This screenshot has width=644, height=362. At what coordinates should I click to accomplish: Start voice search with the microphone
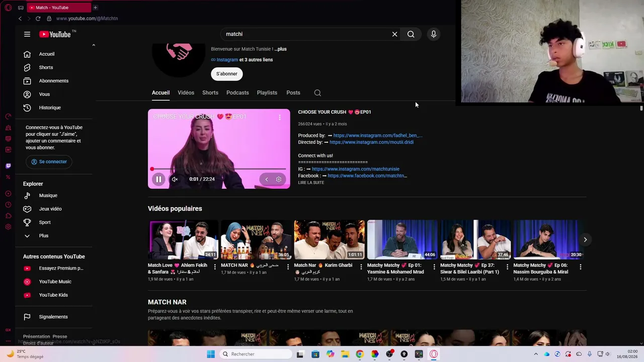(434, 34)
